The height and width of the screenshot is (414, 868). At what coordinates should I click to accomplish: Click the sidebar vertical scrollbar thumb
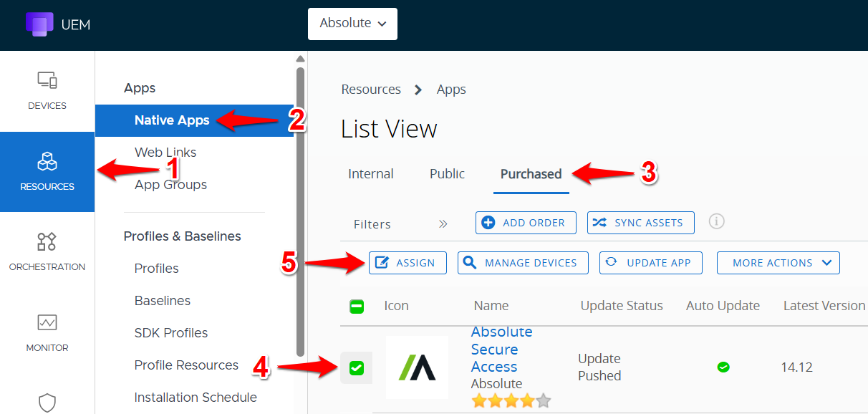[301, 211]
